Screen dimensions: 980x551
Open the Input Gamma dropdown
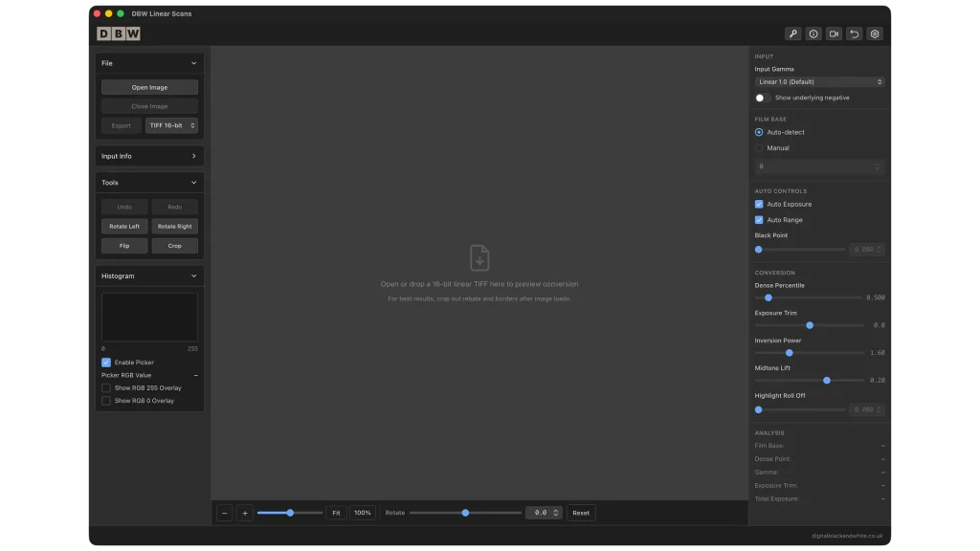click(819, 82)
